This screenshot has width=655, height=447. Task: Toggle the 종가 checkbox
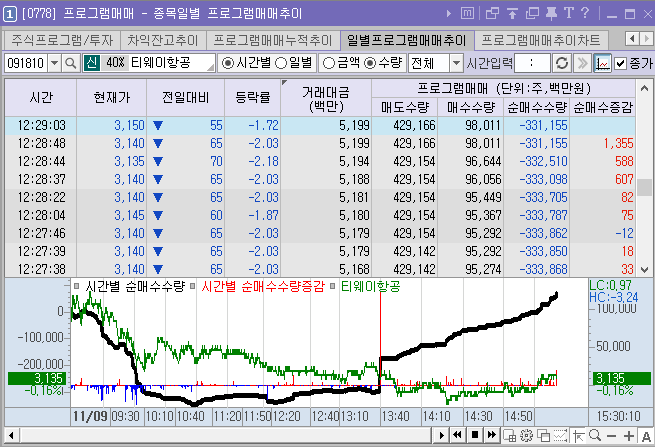[x=620, y=63]
